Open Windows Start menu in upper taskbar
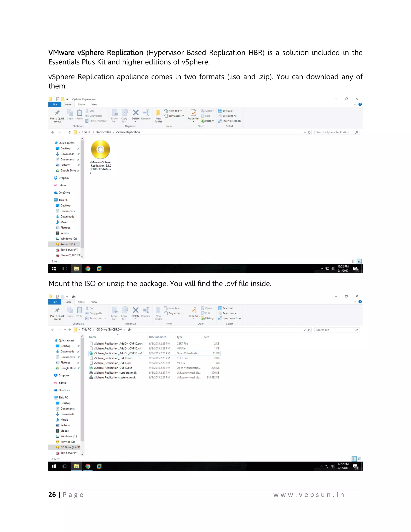This screenshot has width=411, height=532. click(54, 269)
